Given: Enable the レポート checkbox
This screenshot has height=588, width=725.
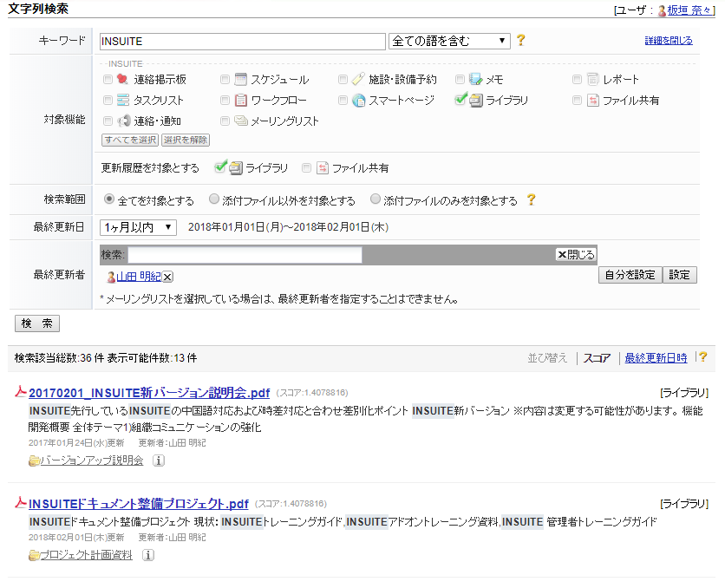Looking at the screenshot, I should click(577, 80).
